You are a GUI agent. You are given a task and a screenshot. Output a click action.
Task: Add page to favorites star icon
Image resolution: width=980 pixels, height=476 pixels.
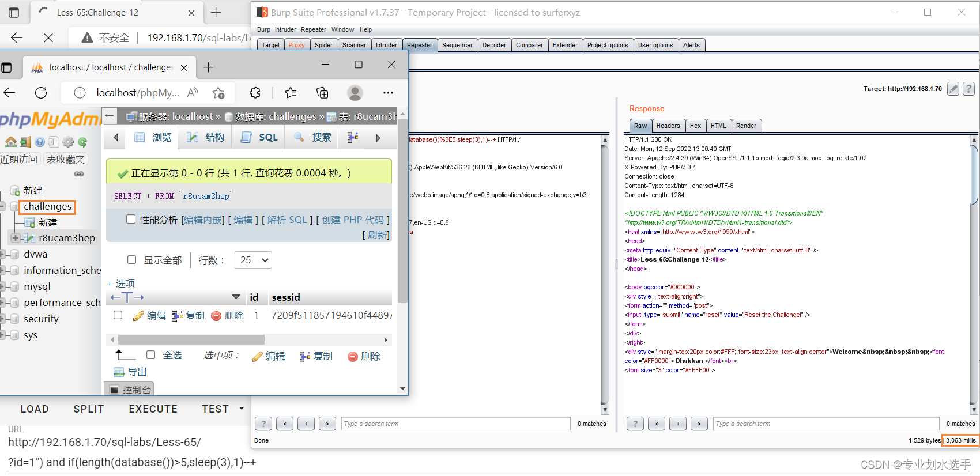click(218, 93)
